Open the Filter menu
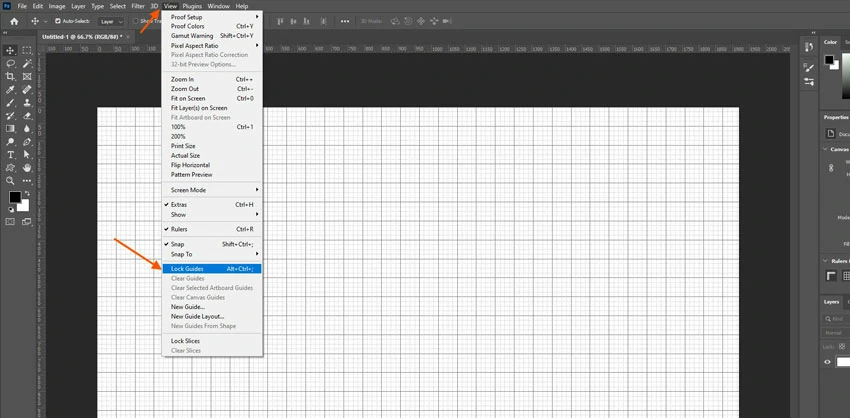The width and height of the screenshot is (850, 418). click(137, 6)
